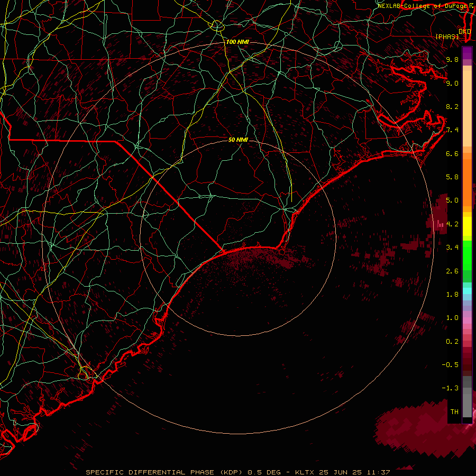Click the 50 NMI range ring label
The image size is (476, 476).
click(x=239, y=139)
